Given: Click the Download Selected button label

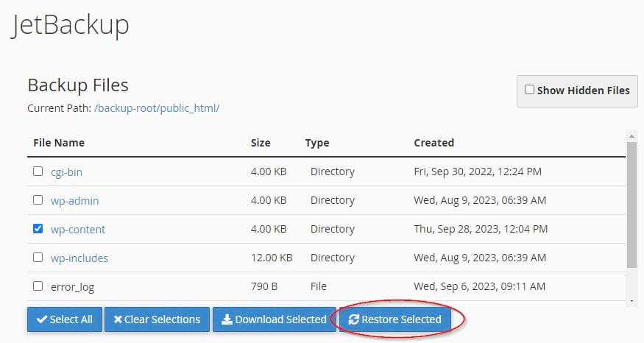Looking at the screenshot, I should coord(280,319).
